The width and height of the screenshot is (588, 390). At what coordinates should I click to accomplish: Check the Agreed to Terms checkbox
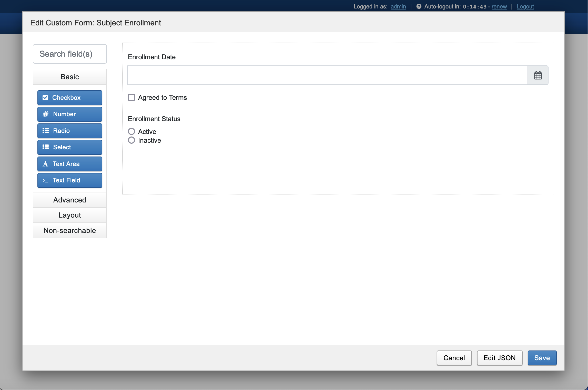[x=131, y=98]
